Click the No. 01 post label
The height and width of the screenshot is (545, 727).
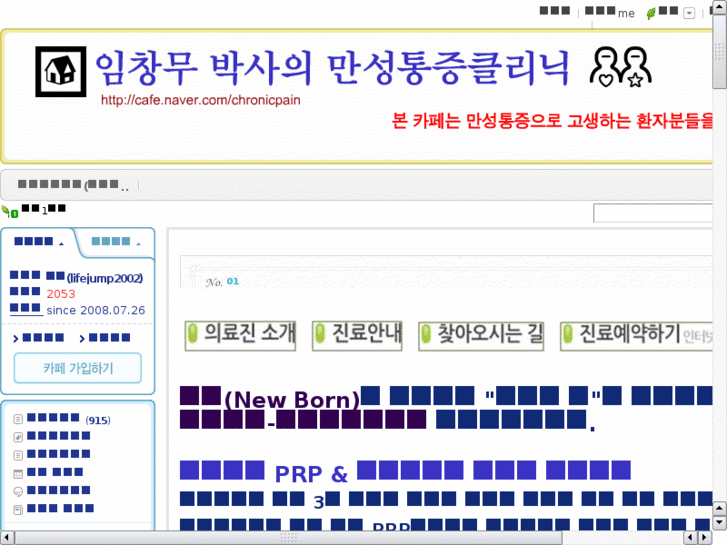click(222, 282)
